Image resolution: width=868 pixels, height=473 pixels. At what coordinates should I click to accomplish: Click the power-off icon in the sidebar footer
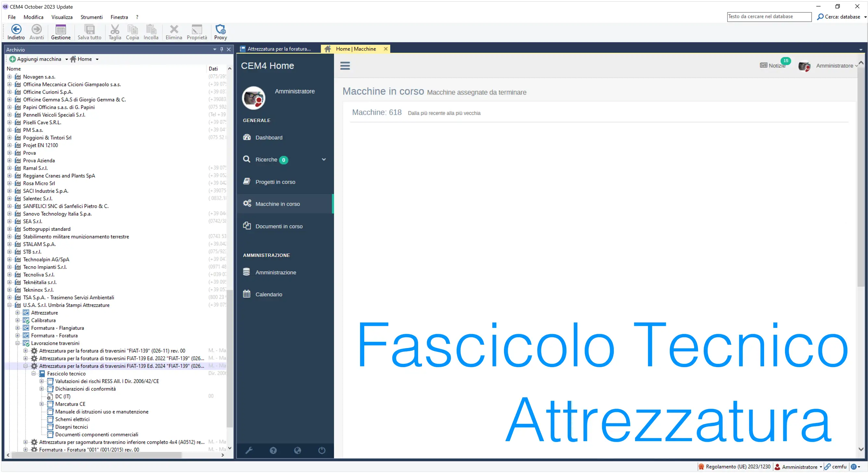coord(321,450)
